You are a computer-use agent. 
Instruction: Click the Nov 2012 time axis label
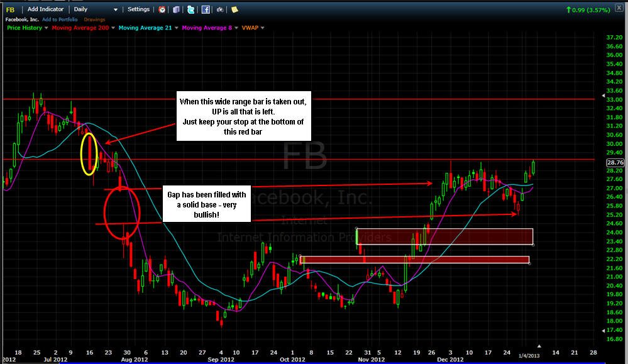pyautogui.click(x=372, y=359)
